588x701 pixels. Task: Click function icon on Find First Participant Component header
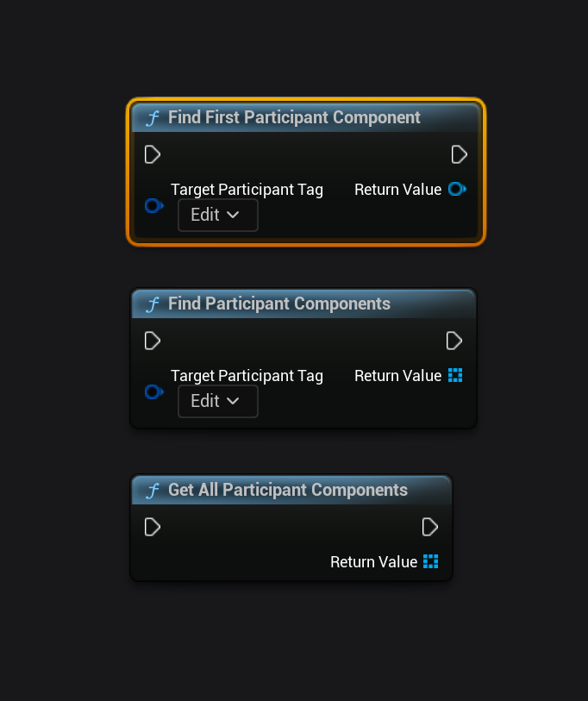click(x=153, y=118)
